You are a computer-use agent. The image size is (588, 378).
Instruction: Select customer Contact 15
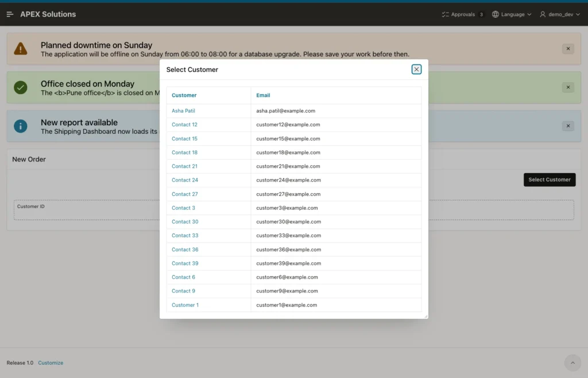pos(184,139)
